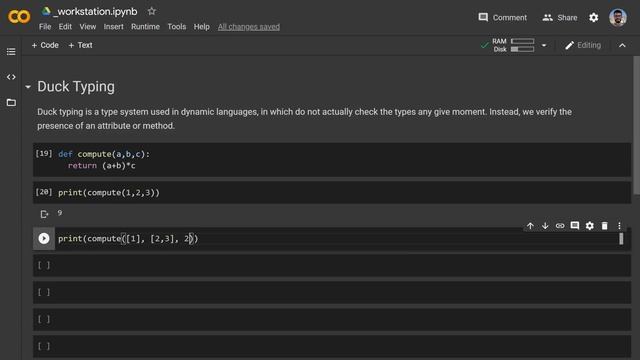640x360 pixels.
Task: Add a comment to the cell
Action: click(x=575, y=226)
